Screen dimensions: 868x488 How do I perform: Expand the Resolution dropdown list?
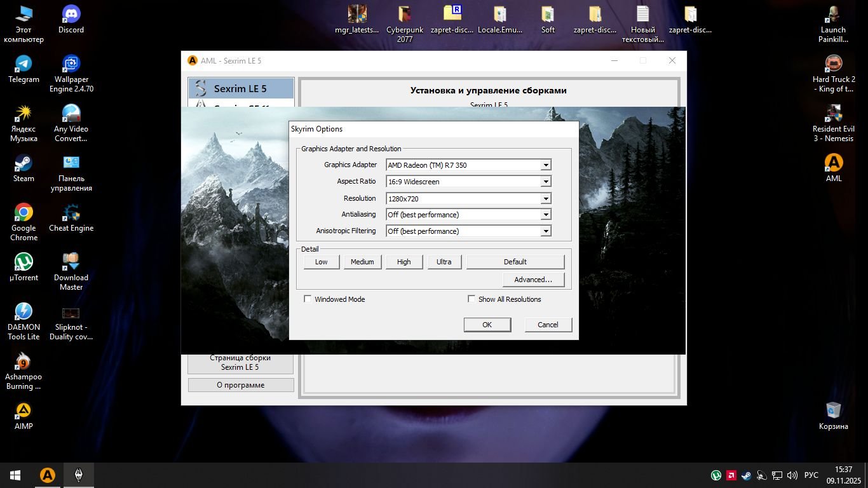545,199
